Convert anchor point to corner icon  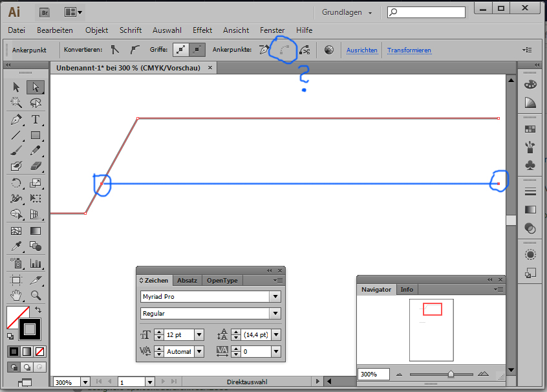[115, 50]
